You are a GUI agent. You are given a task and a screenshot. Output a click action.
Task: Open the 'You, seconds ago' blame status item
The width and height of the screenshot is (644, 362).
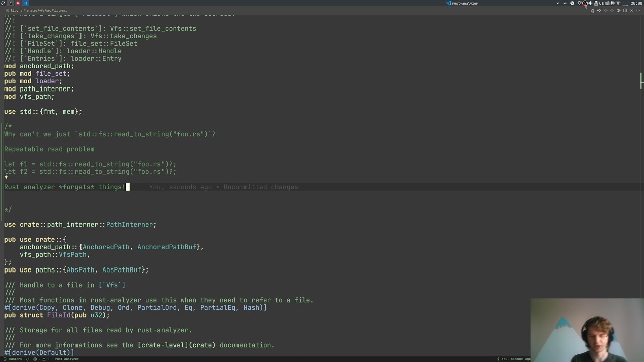[513, 359]
